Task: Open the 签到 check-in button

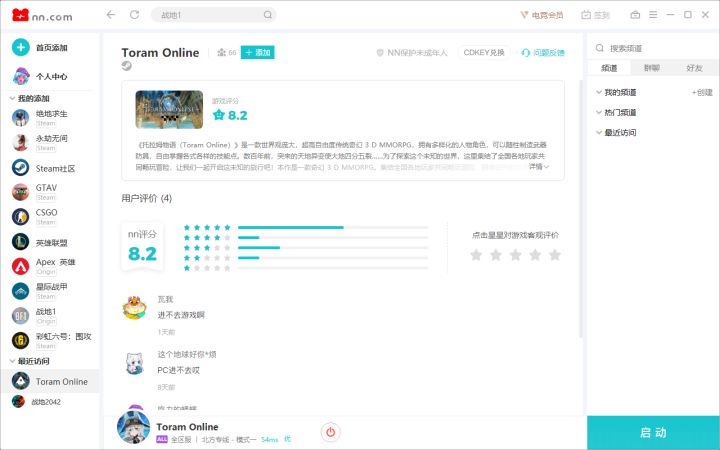Action: click(595, 15)
